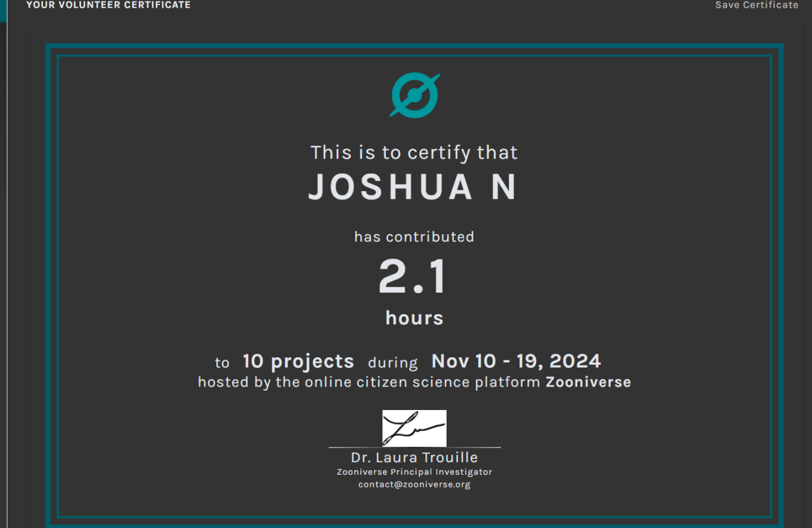Click the signature image above Dr. Laura Trouille
The width and height of the screenshot is (812, 528).
pyautogui.click(x=414, y=428)
